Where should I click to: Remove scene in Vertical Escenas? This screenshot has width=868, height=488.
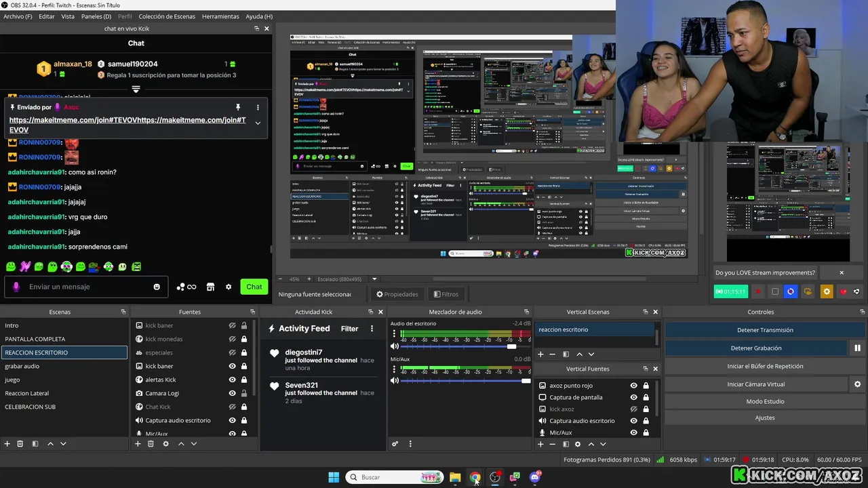click(553, 354)
